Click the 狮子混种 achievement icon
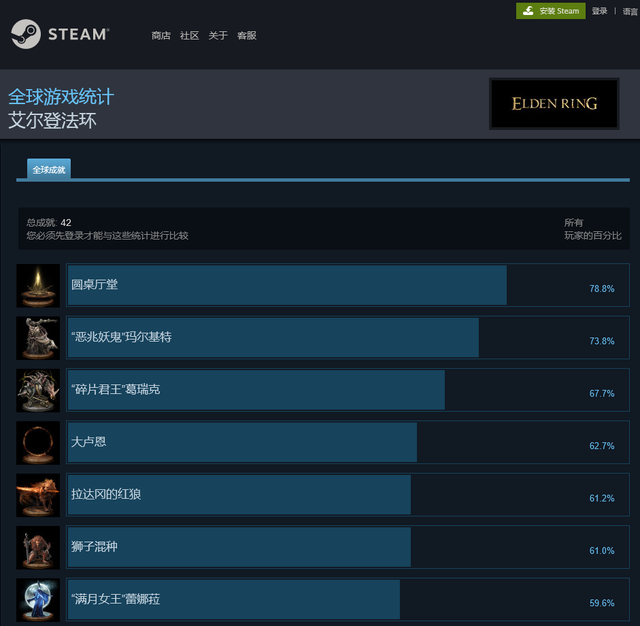 click(38, 548)
